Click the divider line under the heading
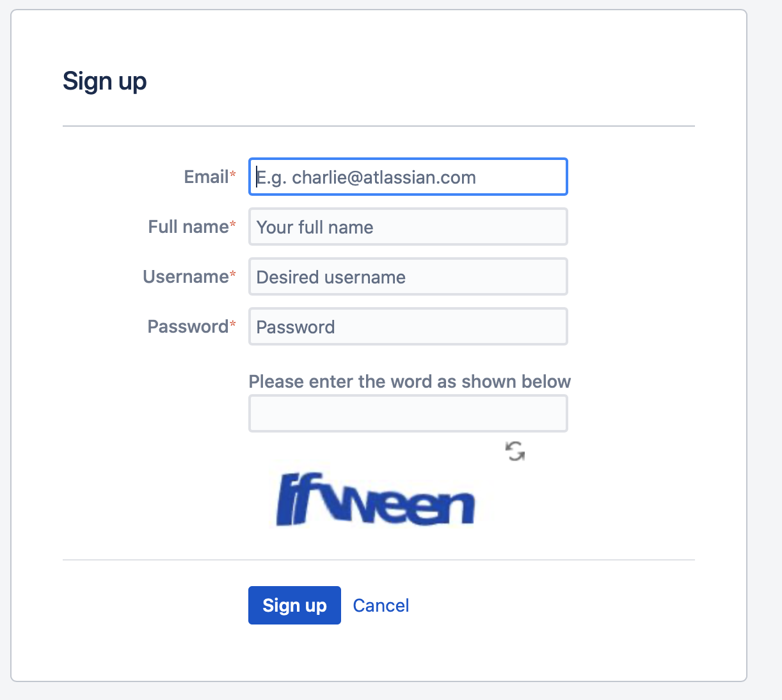This screenshot has width=782, height=700. click(378, 127)
